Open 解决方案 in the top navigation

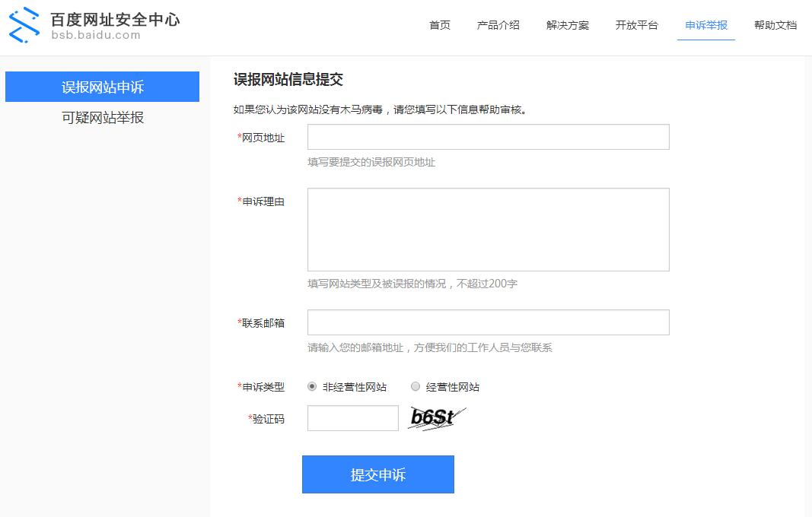click(x=568, y=25)
